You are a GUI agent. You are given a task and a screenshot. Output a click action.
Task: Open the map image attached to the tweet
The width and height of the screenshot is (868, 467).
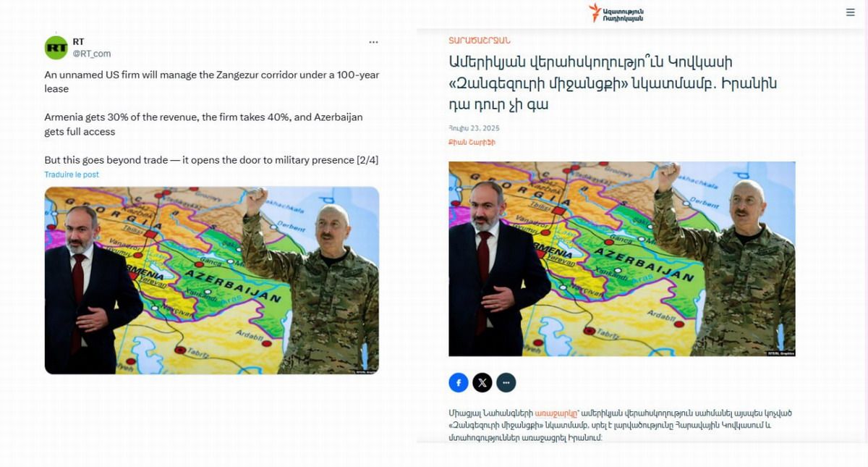(x=212, y=280)
